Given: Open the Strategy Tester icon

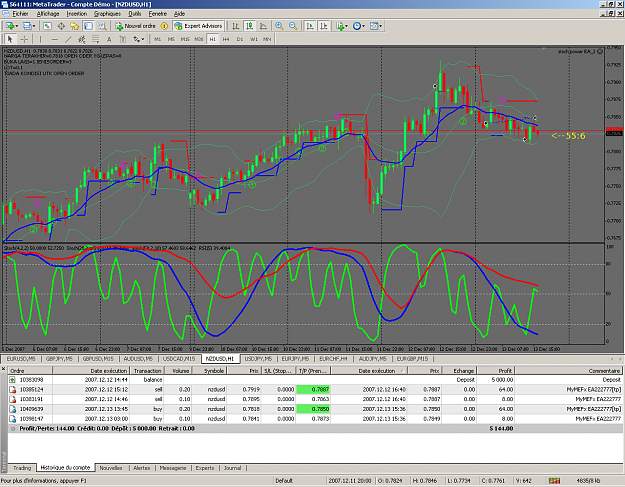Looking at the screenshot, I should [102, 26].
